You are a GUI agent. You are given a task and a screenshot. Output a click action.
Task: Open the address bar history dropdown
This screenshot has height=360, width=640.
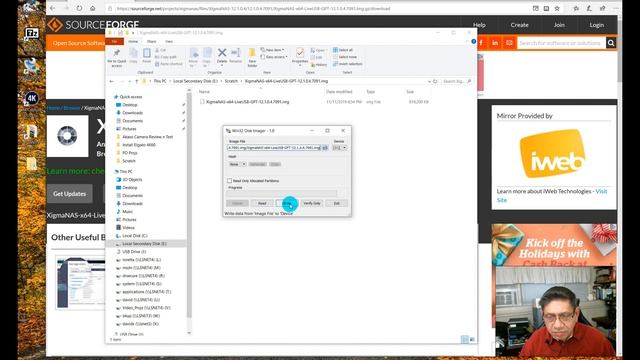pos(429,81)
